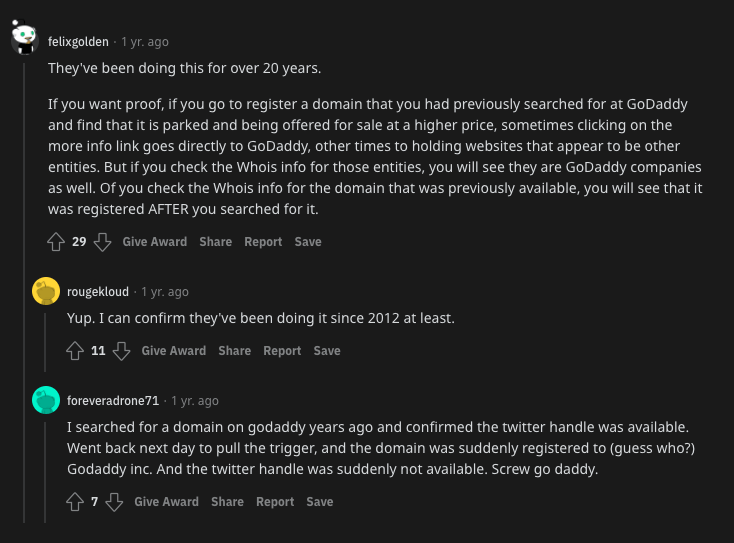Save felixgolden's comment

tap(308, 242)
